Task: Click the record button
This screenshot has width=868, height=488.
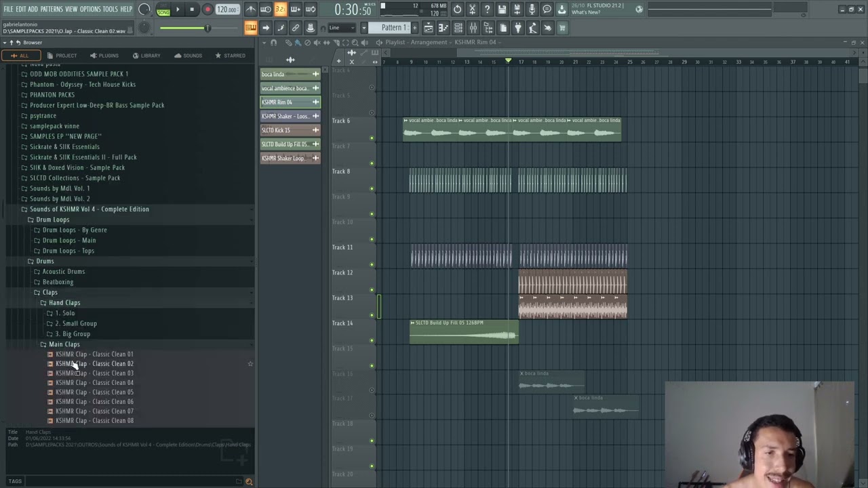Action: coord(208,9)
